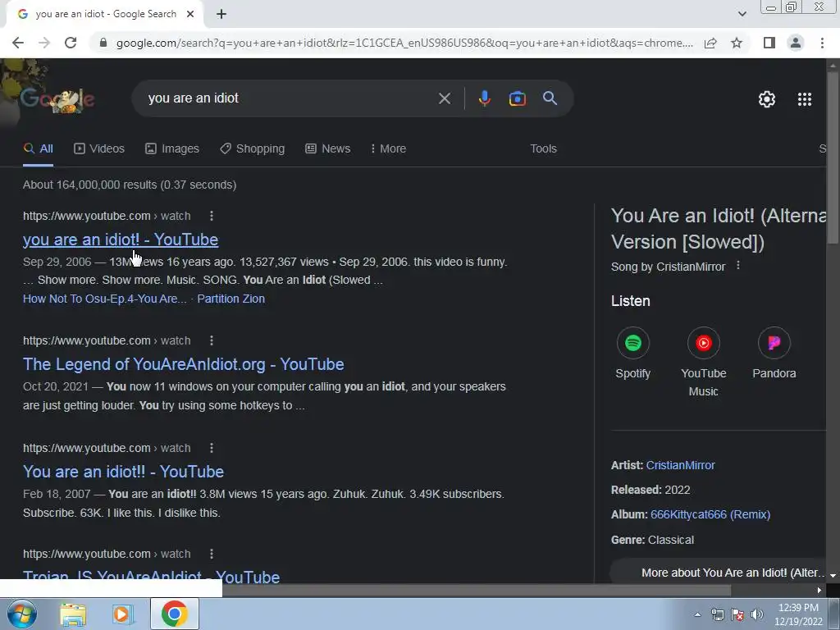Open Windows Explorer from taskbar
Viewport: 840px width, 630px height.
(x=72, y=614)
